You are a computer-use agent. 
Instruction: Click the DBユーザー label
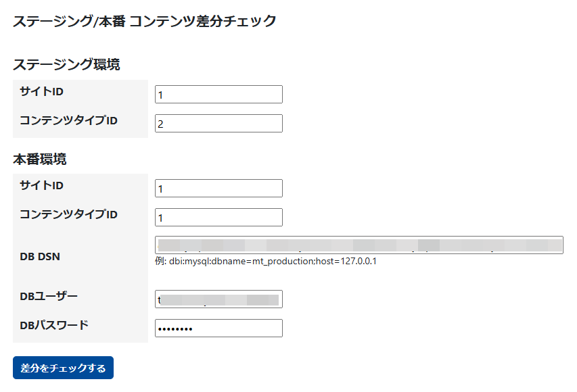tap(49, 296)
